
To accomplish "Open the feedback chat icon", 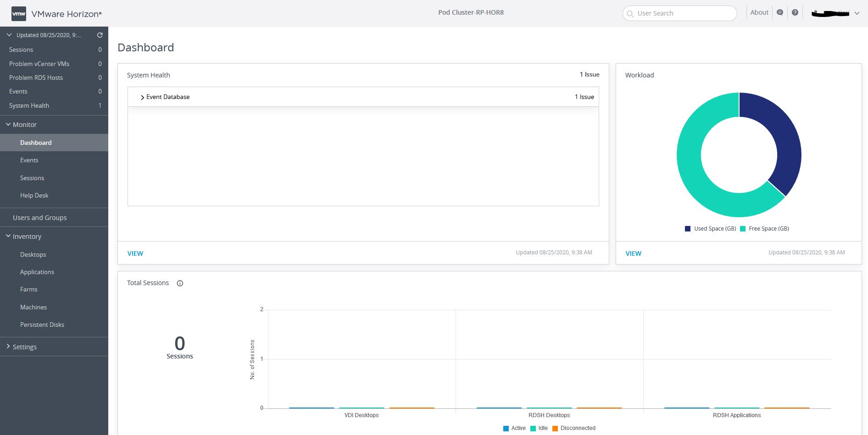I will tap(780, 13).
